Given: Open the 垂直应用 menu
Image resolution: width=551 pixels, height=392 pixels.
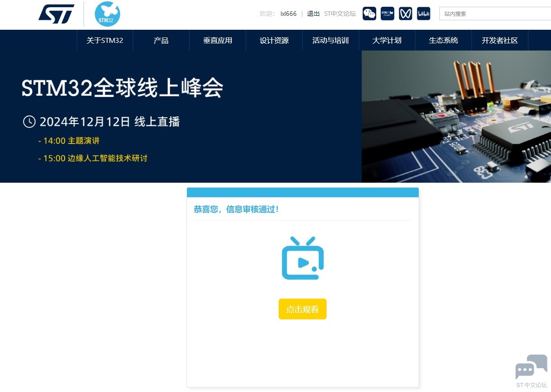Looking at the screenshot, I should pyautogui.click(x=218, y=40).
